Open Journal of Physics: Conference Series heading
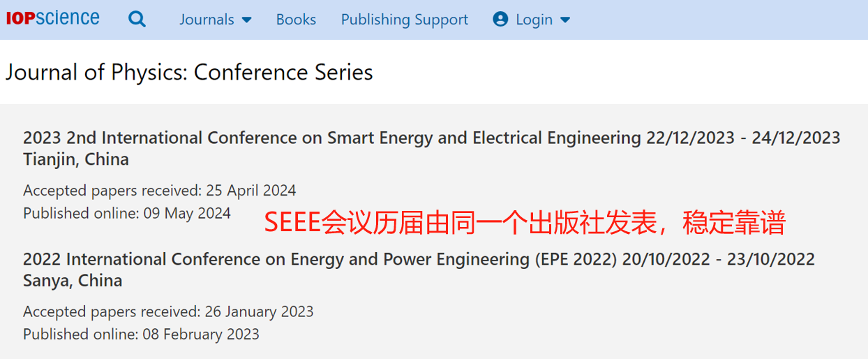The height and width of the screenshot is (359, 868). 189,73
